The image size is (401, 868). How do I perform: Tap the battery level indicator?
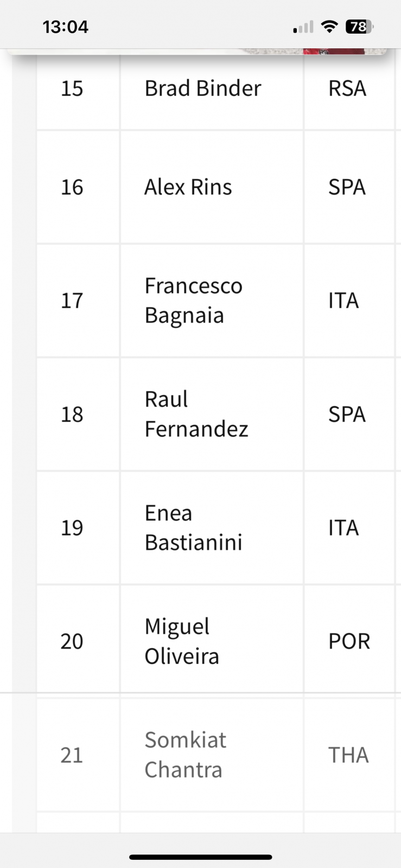[x=359, y=27]
